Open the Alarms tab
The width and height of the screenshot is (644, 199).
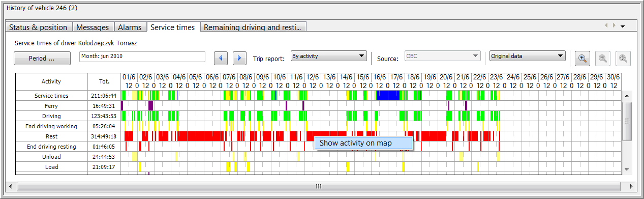[130, 27]
